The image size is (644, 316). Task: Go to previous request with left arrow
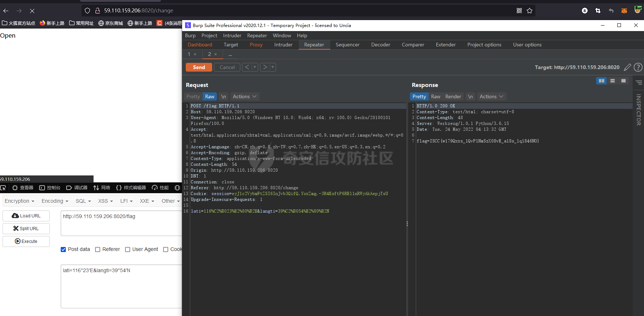coord(247,67)
